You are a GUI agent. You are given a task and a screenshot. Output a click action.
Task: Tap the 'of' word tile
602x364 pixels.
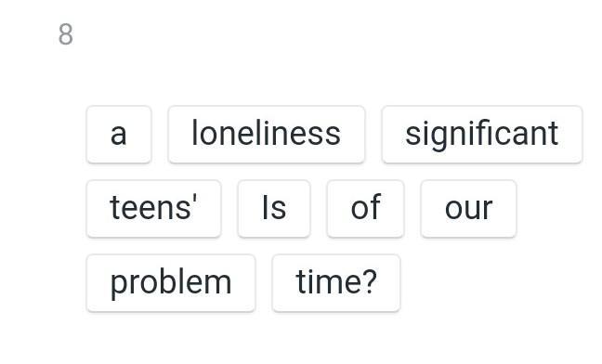365,209
